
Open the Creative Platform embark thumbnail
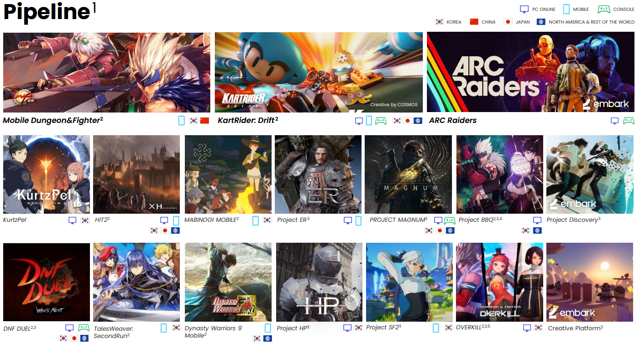pyautogui.click(x=590, y=282)
